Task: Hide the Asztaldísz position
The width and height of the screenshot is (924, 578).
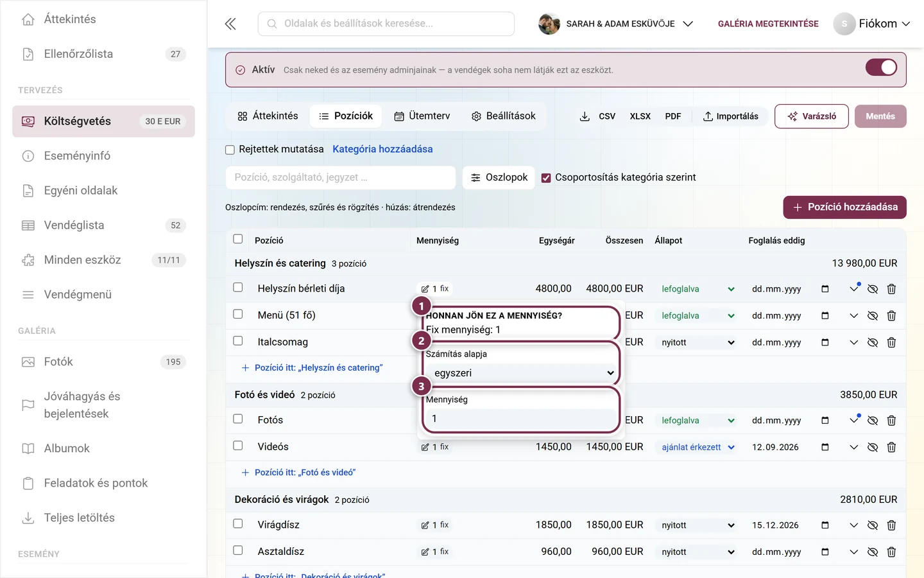Action: pos(873,552)
